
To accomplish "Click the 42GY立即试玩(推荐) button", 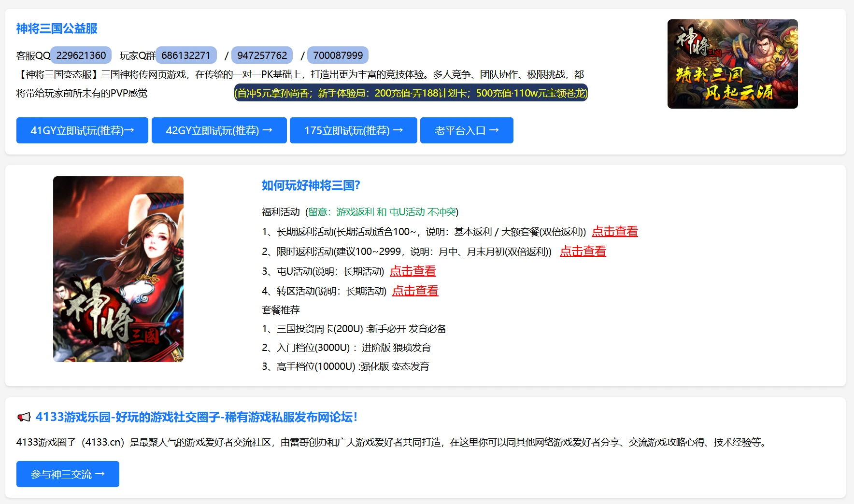I will pos(218,130).
